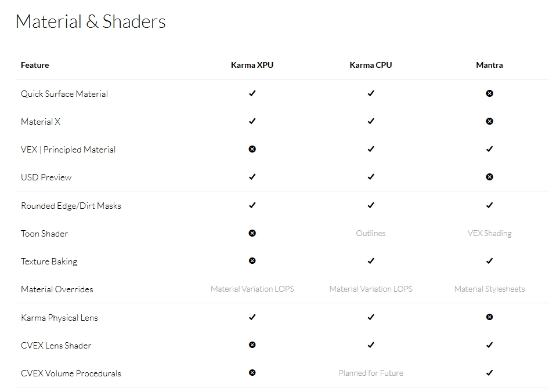Viewport: 549px width, 392px height.
Task: Select the Mantra column header
Action: (489, 65)
